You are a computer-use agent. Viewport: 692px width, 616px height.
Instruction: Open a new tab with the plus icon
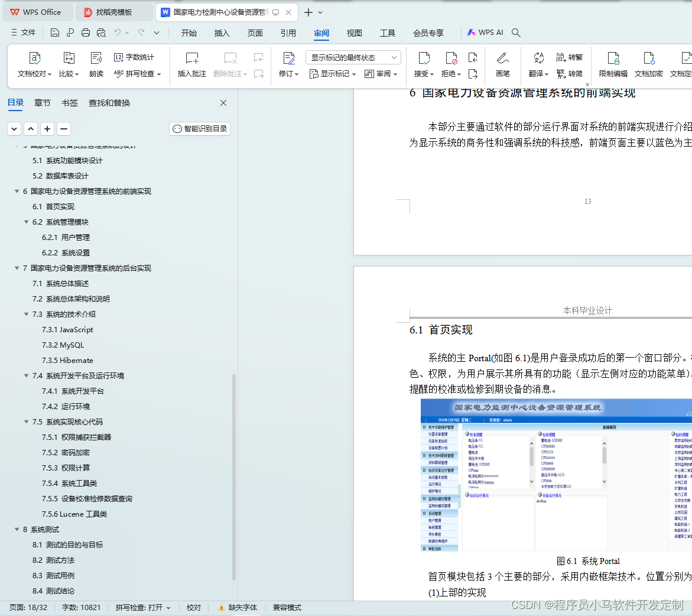pyautogui.click(x=308, y=12)
